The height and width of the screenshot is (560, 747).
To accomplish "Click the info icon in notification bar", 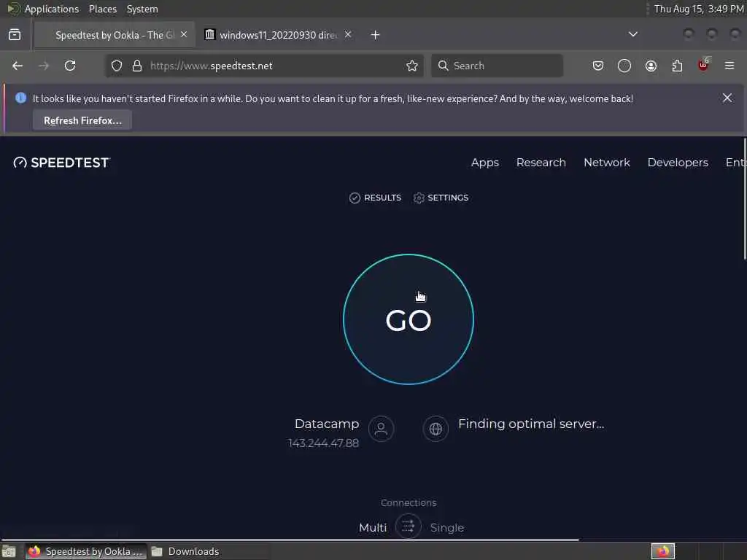I will click(x=20, y=98).
